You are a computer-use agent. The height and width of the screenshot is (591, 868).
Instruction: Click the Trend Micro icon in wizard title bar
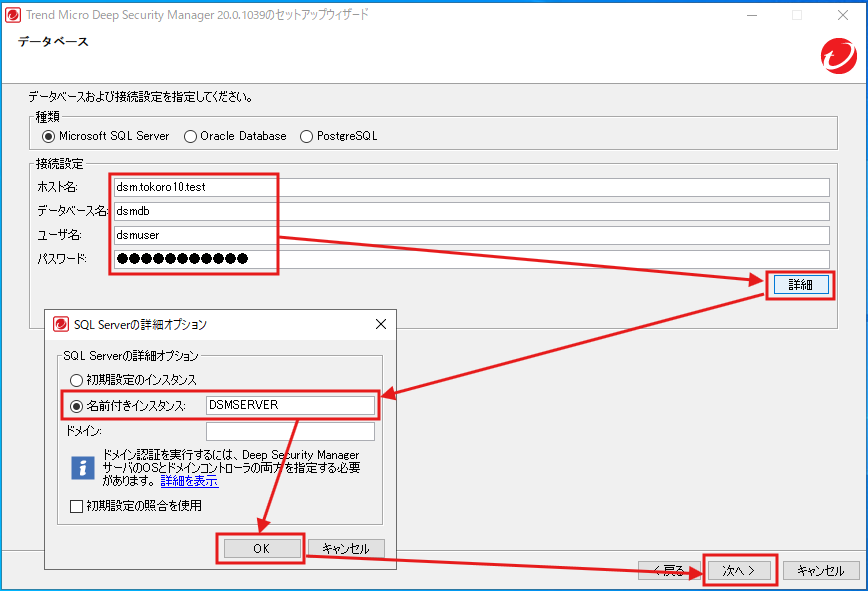click(13, 15)
